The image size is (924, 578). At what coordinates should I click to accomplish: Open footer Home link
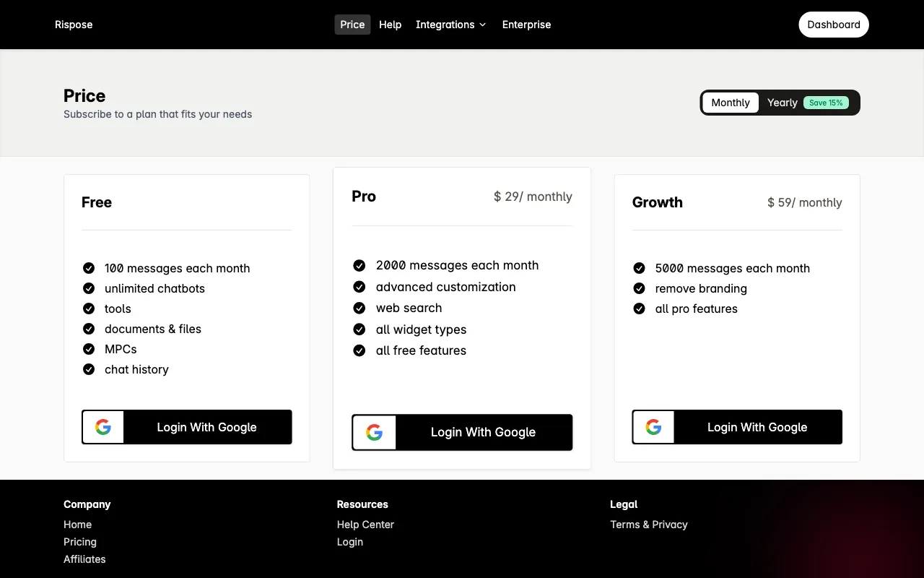tap(77, 525)
